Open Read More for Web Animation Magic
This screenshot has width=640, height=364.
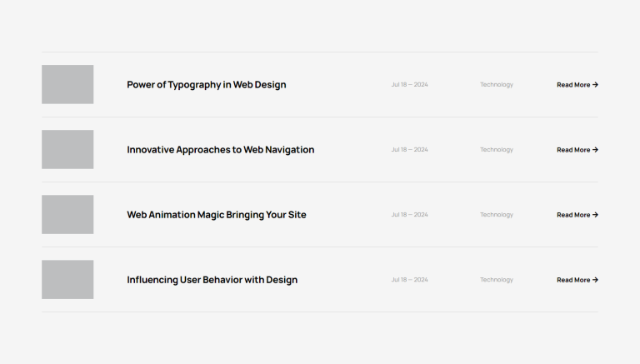(577, 215)
